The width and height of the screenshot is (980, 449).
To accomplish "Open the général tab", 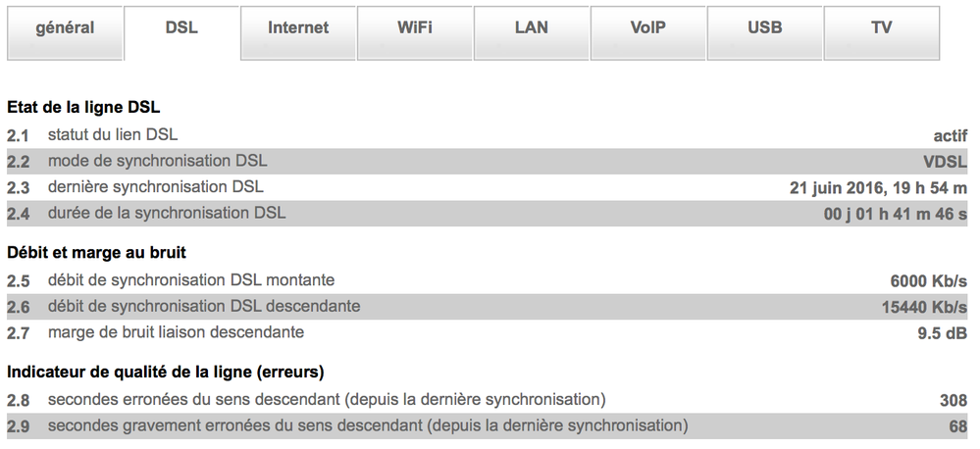I will [65, 28].
